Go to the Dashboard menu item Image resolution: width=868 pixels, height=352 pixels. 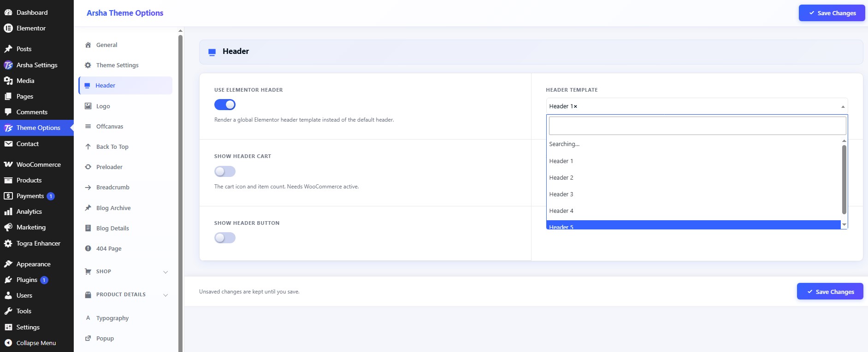(x=37, y=12)
